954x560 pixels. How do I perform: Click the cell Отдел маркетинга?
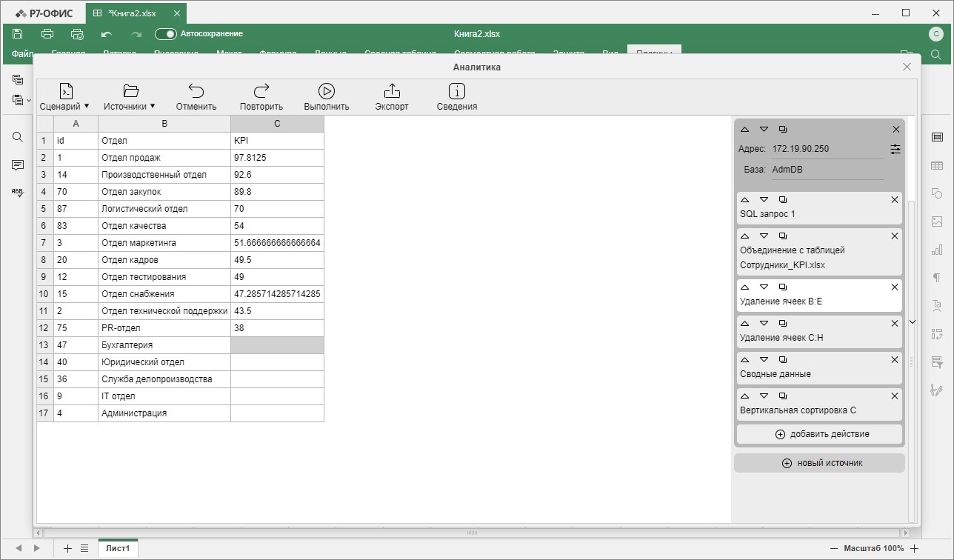click(x=164, y=243)
